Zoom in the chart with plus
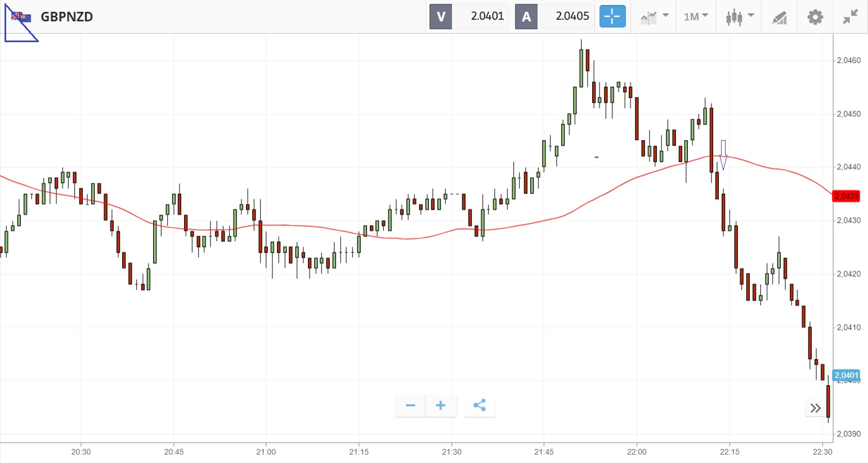The height and width of the screenshot is (463, 868). tap(441, 406)
